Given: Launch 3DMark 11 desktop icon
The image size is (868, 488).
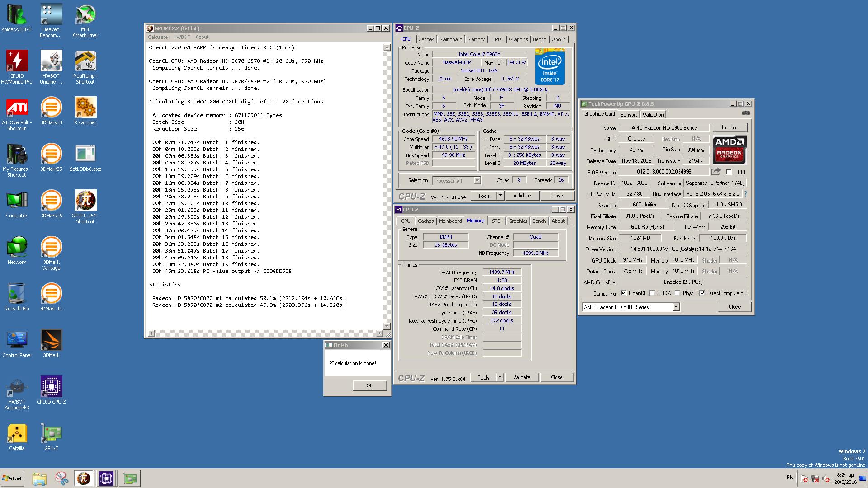Looking at the screenshot, I should click(x=51, y=297).
